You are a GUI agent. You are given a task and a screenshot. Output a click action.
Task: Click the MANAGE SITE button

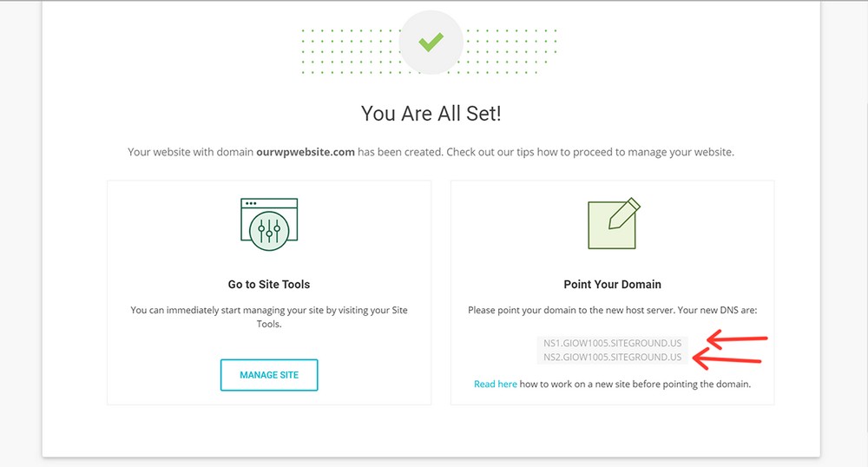coord(269,375)
